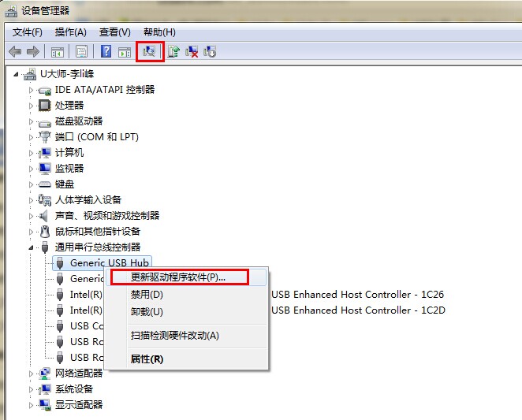Click the mouse icon for 鼠标和其他指针设备
Screen dimensions: 522x420
45,232
